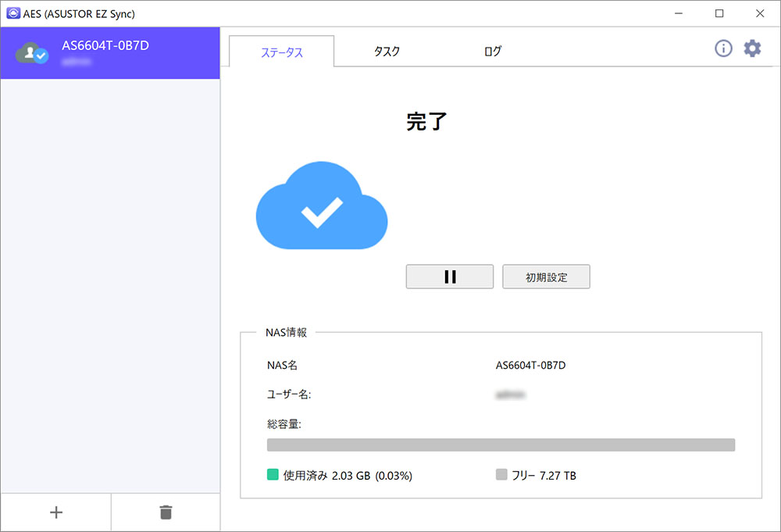Pause synchronization with the pause button
Viewport: 781px width, 532px height.
point(450,277)
